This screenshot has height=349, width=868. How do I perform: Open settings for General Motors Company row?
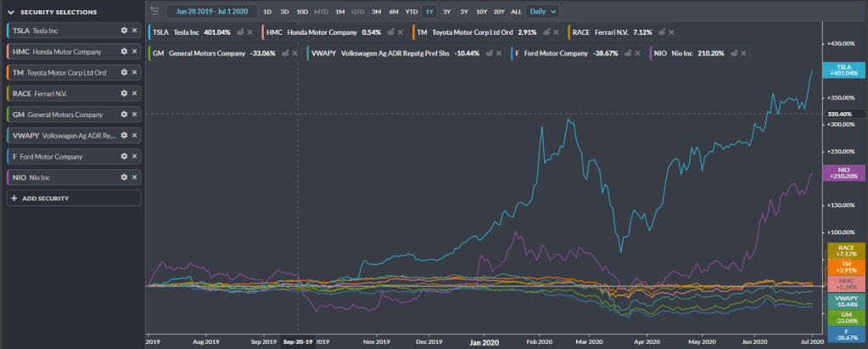pyautogui.click(x=124, y=114)
